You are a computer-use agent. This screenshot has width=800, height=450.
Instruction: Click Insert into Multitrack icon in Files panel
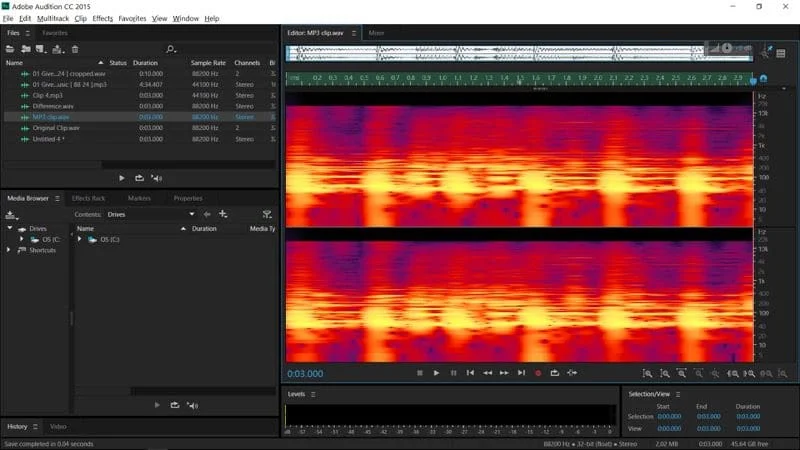(x=58, y=49)
